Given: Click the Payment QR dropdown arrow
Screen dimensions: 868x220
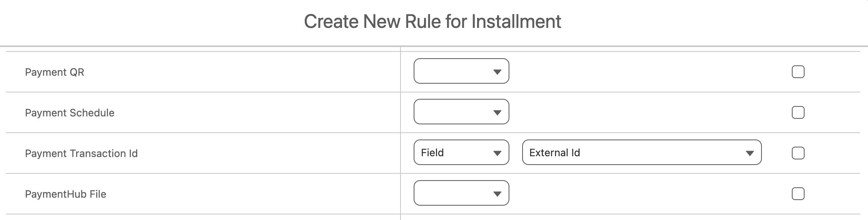Looking at the screenshot, I should pyautogui.click(x=497, y=72).
